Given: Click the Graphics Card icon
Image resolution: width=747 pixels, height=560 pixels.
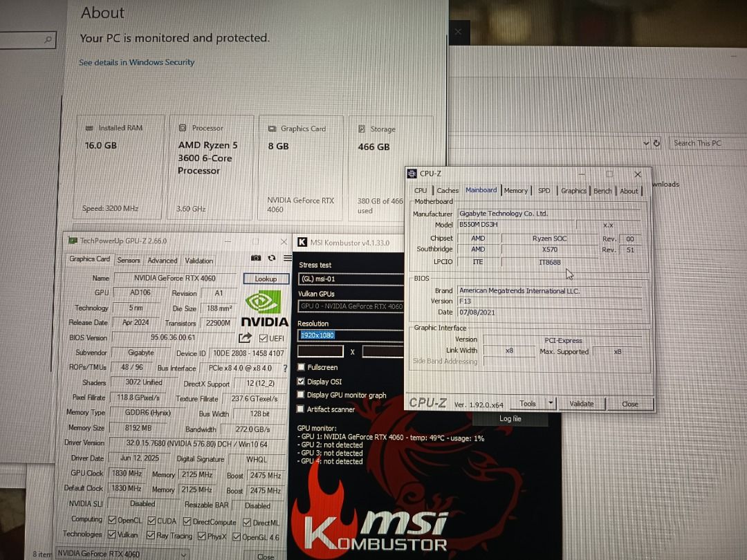Looking at the screenshot, I should tap(272, 129).
